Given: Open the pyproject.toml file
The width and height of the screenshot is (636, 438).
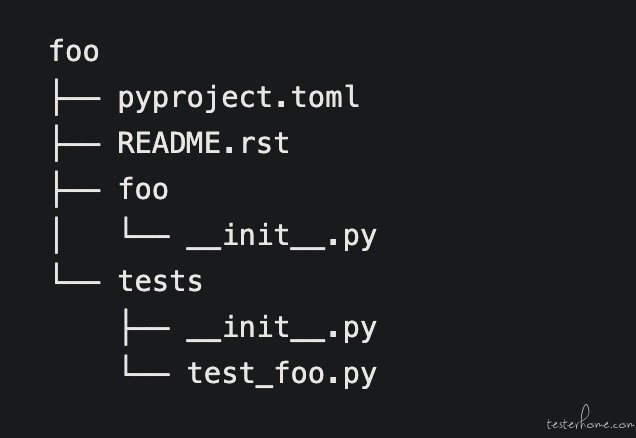Looking at the screenshot, I should click(238, 98).
